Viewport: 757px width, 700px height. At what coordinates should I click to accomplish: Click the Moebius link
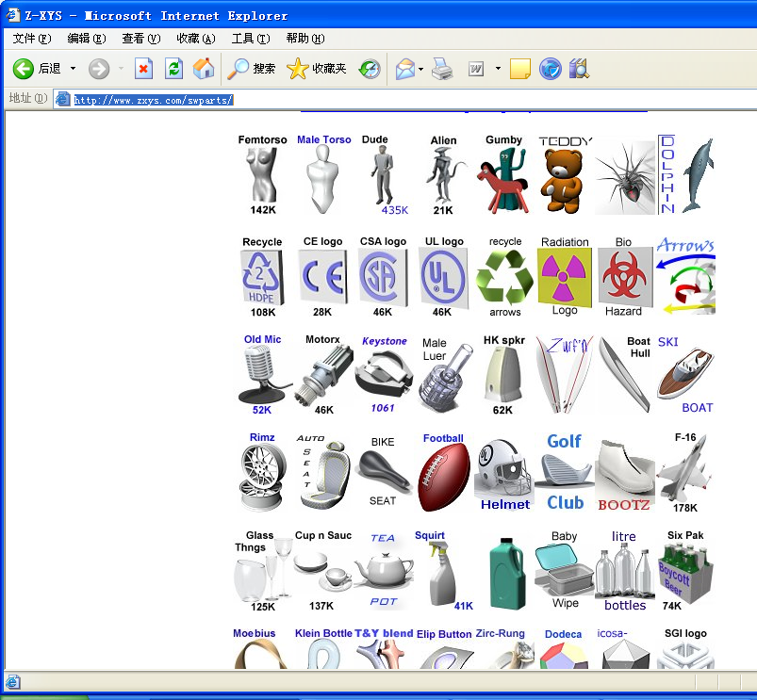click(254, 633)
